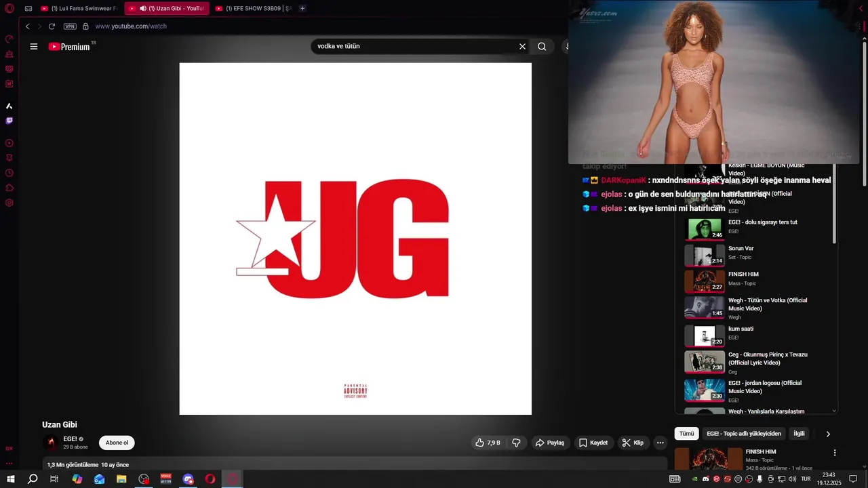This screenshot has height=488, width=868.
Task: Switch input language TUR indicator
Action: [807, 479]
